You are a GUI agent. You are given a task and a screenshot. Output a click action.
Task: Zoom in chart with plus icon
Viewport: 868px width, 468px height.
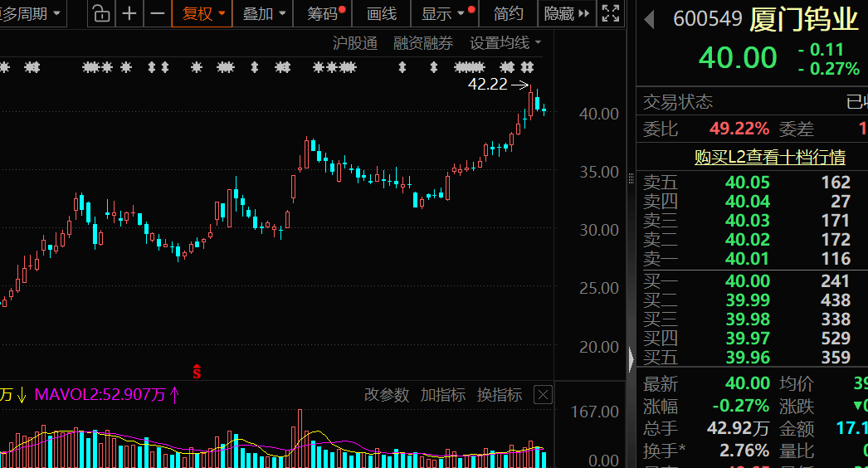(x=129, y=14)
